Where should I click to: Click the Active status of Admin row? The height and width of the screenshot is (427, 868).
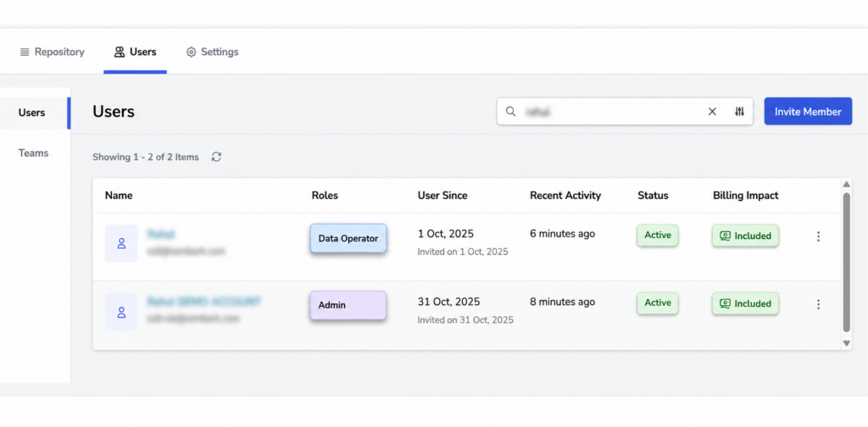point(658,303)
